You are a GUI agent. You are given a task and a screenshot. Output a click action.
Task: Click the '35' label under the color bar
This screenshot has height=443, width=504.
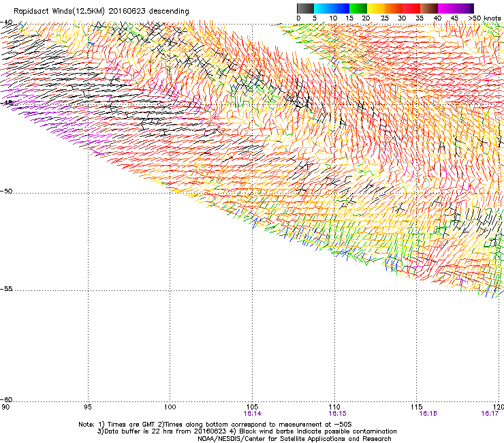[420, 18]
